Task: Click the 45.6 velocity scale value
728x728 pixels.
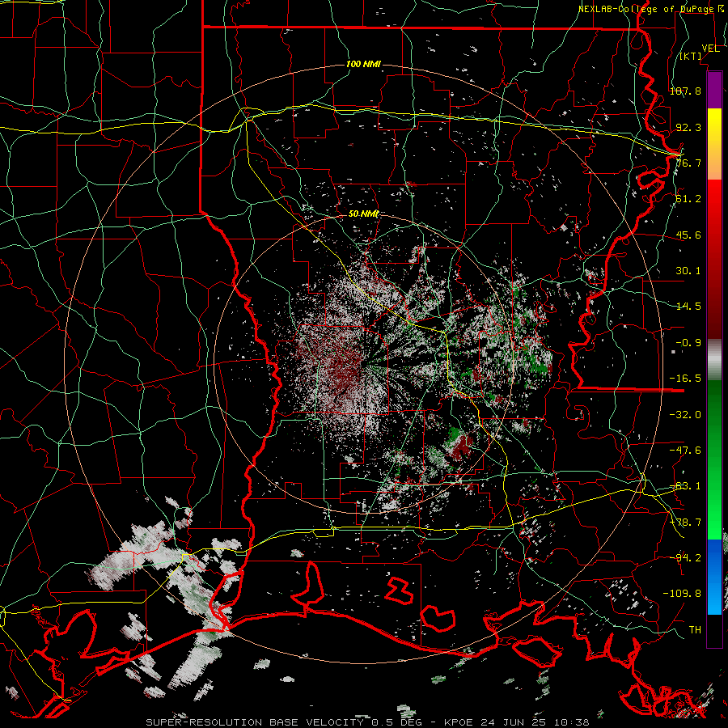Action: (688, 235)
